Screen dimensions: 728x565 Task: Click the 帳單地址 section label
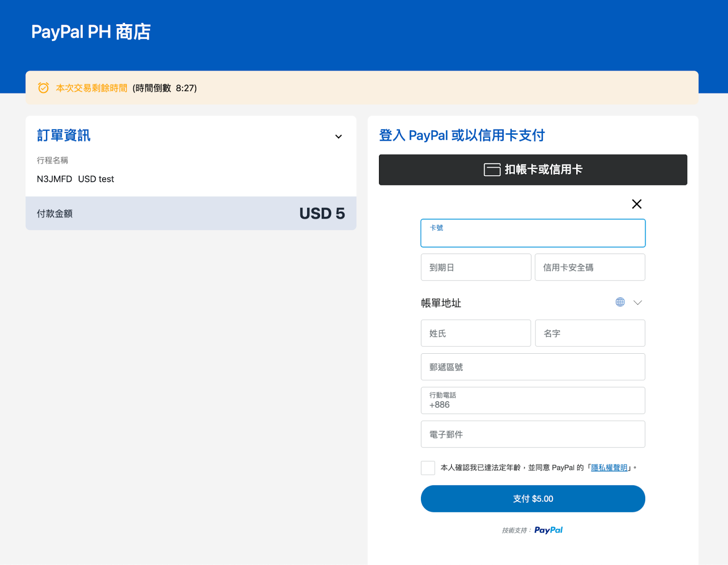click(441, 303)
